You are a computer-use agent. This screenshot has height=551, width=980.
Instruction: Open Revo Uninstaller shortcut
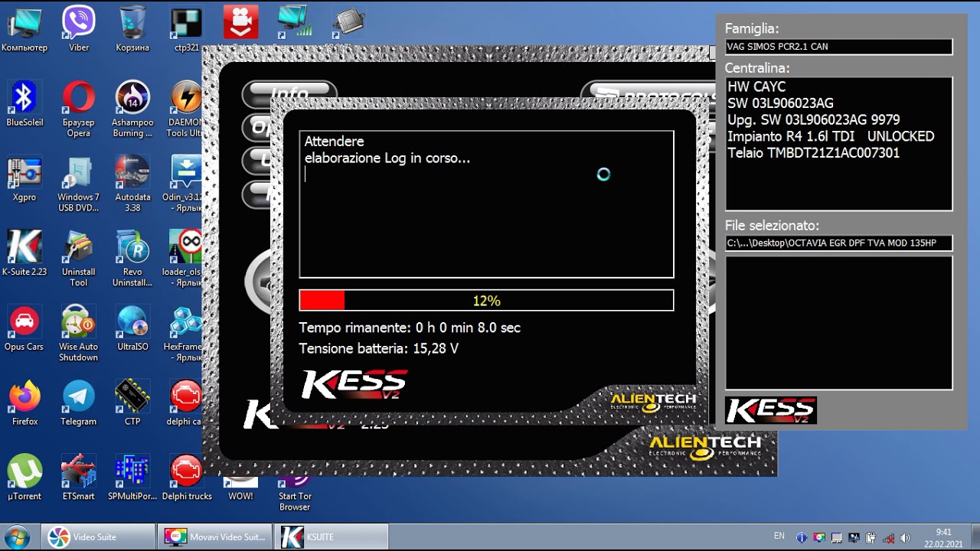pyautogui.click(x=132, y=258)
